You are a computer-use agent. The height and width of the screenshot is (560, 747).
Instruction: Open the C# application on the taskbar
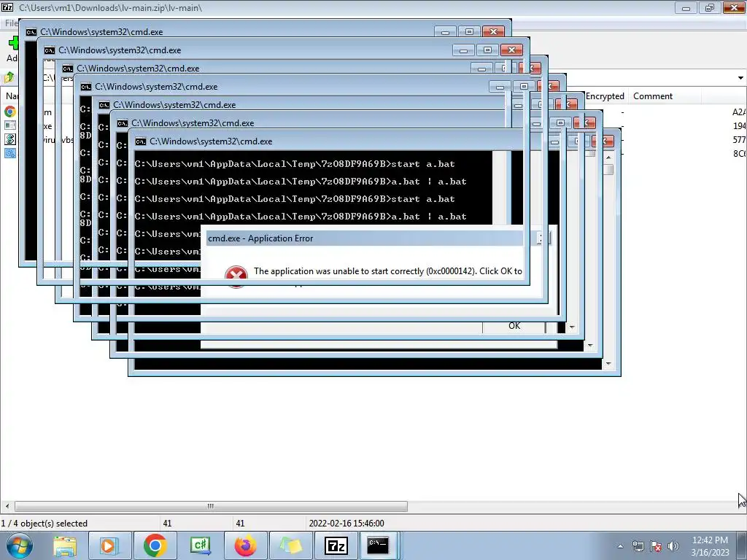201,545
